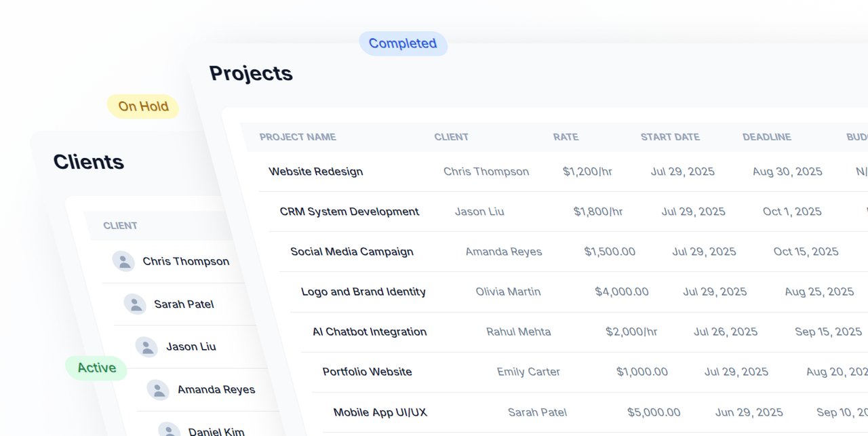Click Daniel Kim's avatar icon in Clients
868x436 pixels.
[x=170, y=431]
